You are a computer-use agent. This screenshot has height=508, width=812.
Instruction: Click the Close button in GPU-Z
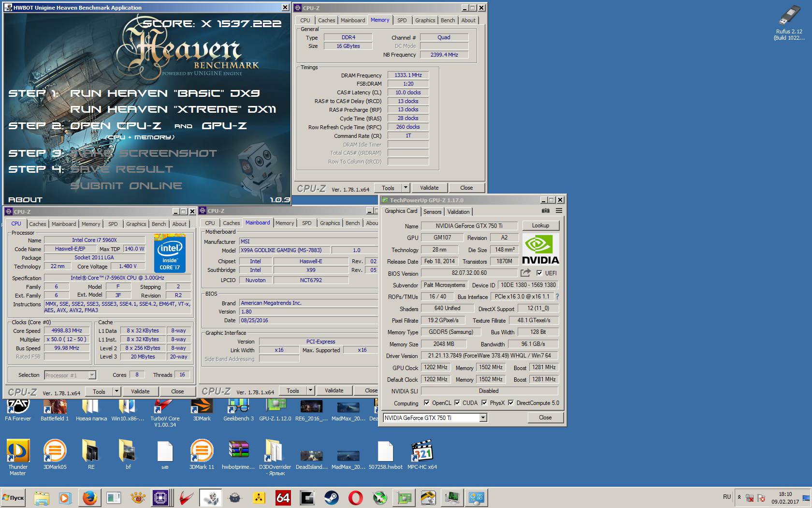tap(545, 418)
